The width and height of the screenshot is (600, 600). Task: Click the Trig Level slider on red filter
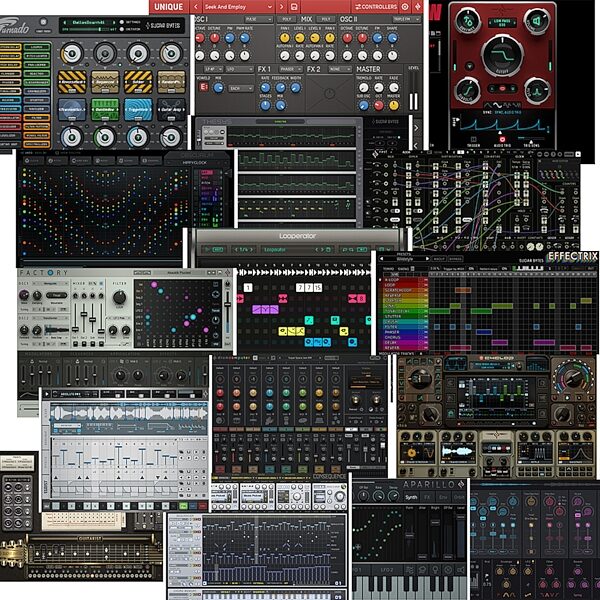point(531,138)
